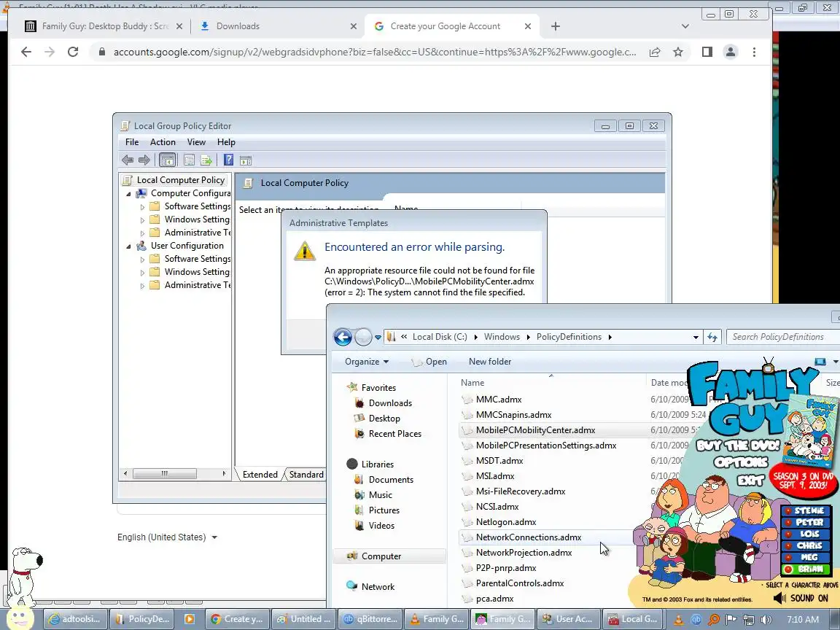Switch to the Downloads Chrome tab
840x630 pixels.
point(278,26)
